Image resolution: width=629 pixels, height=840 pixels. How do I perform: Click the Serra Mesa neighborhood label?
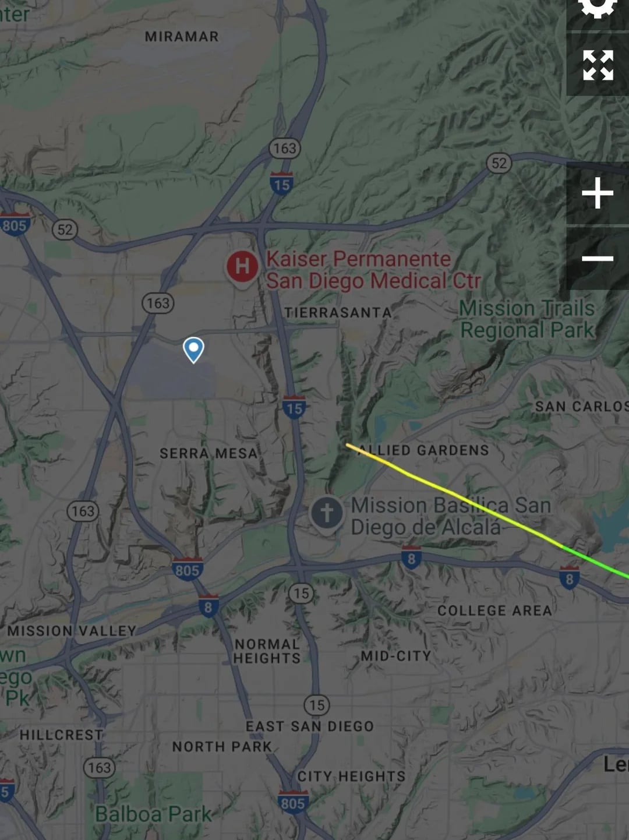pos(209,453)
